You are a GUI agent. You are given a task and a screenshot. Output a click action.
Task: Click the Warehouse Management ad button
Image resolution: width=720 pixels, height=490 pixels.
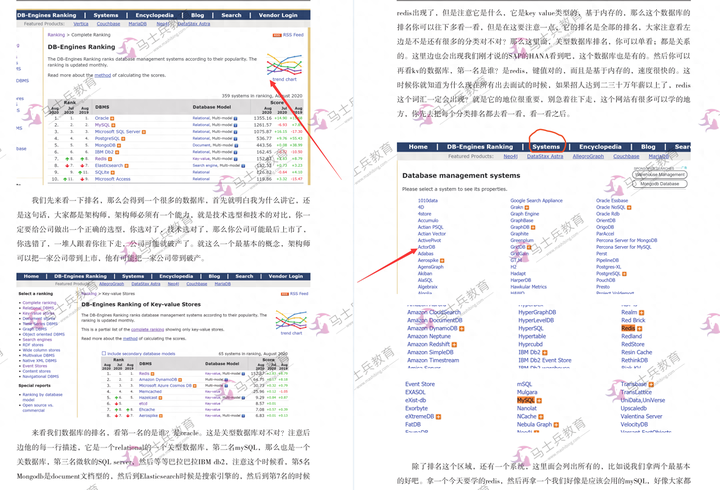tap(660, 175)
